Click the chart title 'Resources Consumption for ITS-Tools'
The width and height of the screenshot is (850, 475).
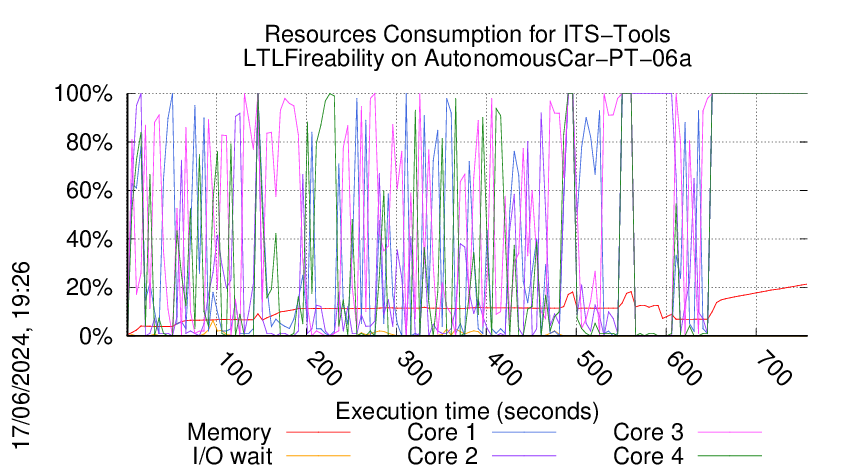[467, 34]
